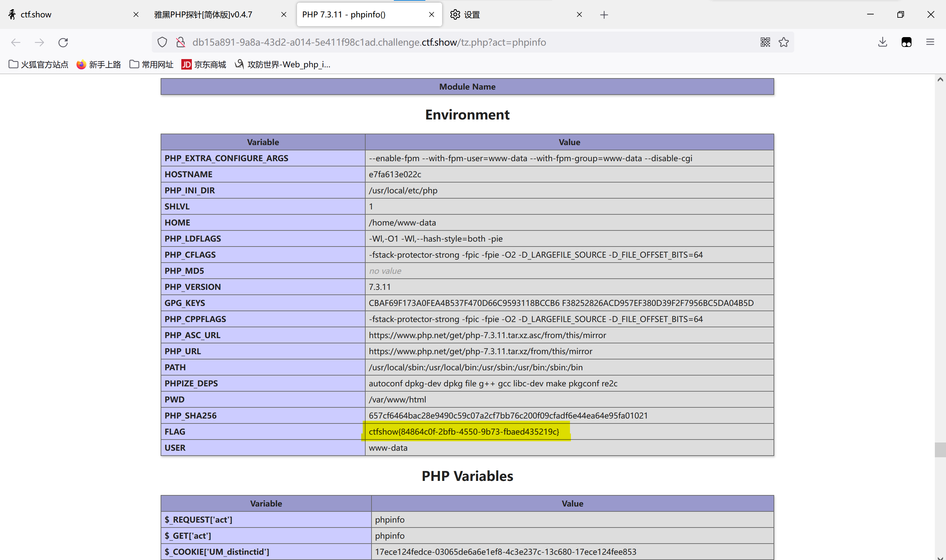Go back with the back arrow
946x560 pixels.
(x=16, y=42)
